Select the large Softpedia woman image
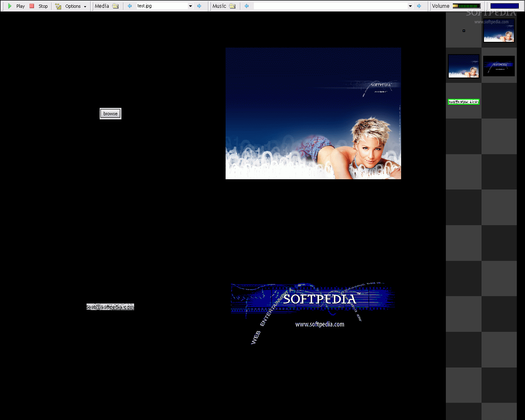 313,113
